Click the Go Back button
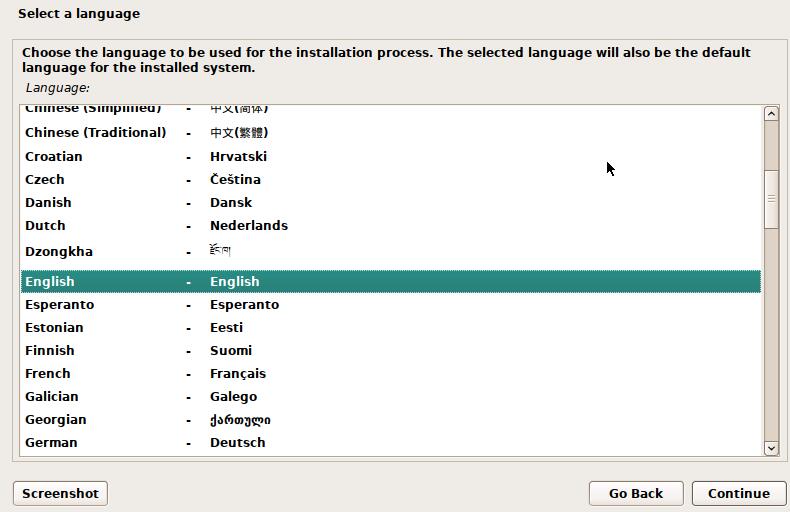 [635, 493]
